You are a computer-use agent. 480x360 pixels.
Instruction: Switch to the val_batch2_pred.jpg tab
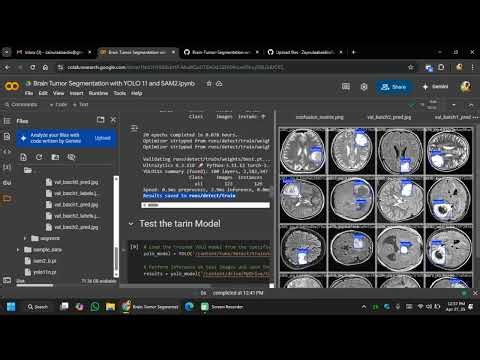pyautogui.click(x=389, y=117)
